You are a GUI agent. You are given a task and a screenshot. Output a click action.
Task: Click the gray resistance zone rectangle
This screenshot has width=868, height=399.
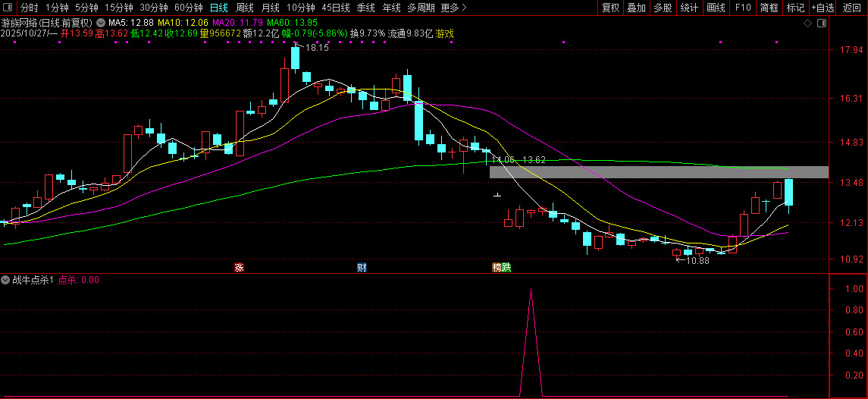tap(658, 172)
